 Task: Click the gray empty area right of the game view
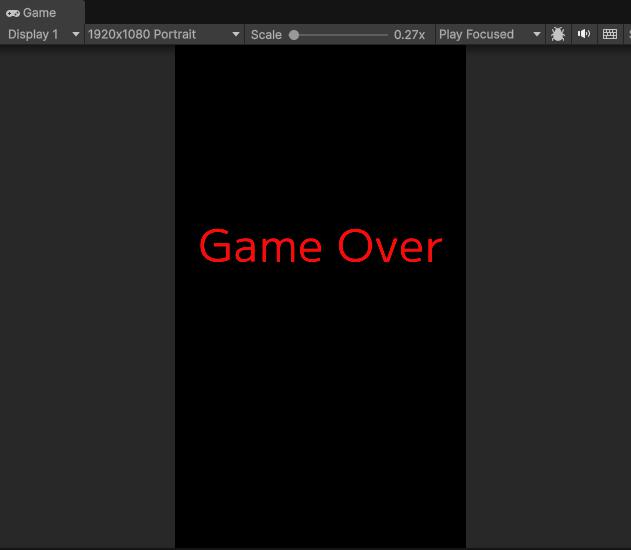click(548, 300)
